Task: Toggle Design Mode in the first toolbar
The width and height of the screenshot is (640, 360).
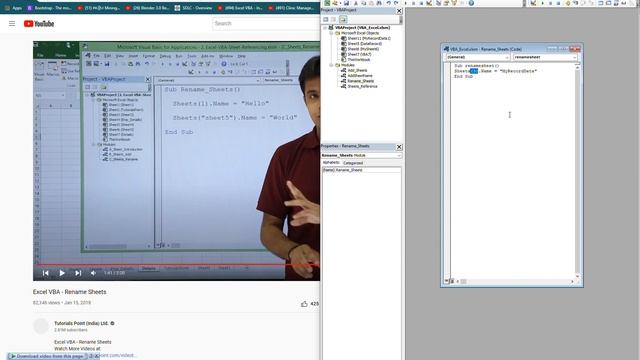Action: click(429, 3)
